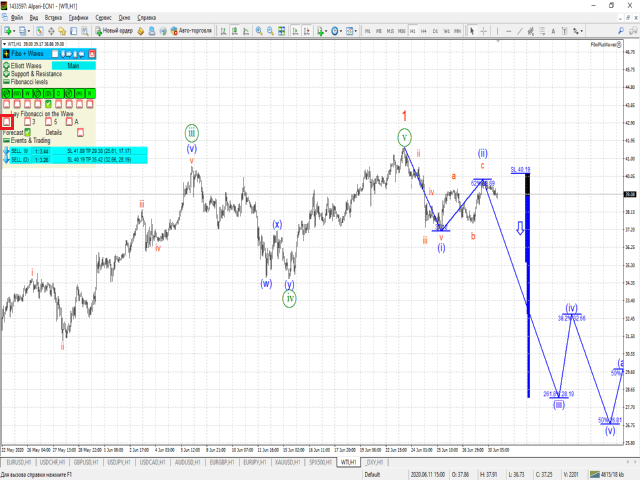The width and height of the screenshot is (640, 480).
Task: Switch to the Bar chart icon
Action: pos(223,31)
